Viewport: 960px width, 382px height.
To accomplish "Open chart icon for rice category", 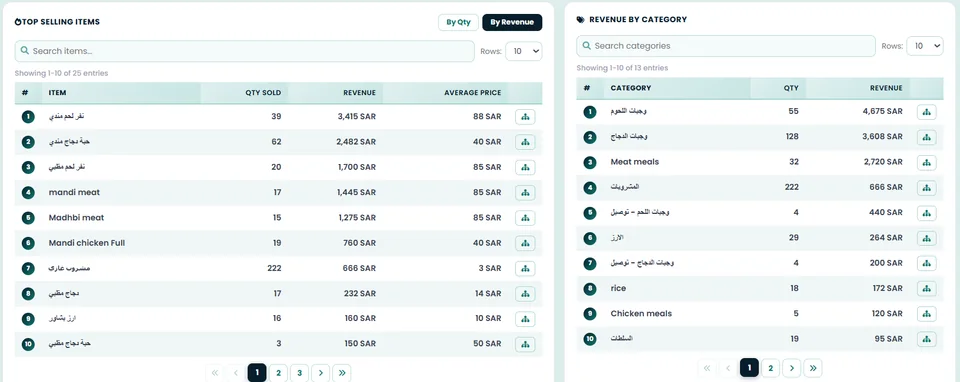I will pyautogui.click(x=926, y=288).
